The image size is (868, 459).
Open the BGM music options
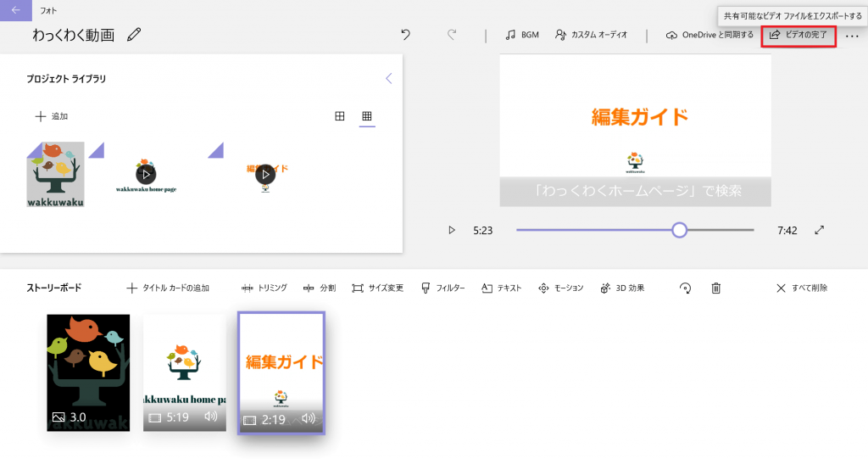pyautogui.click(x=521, y=35)
